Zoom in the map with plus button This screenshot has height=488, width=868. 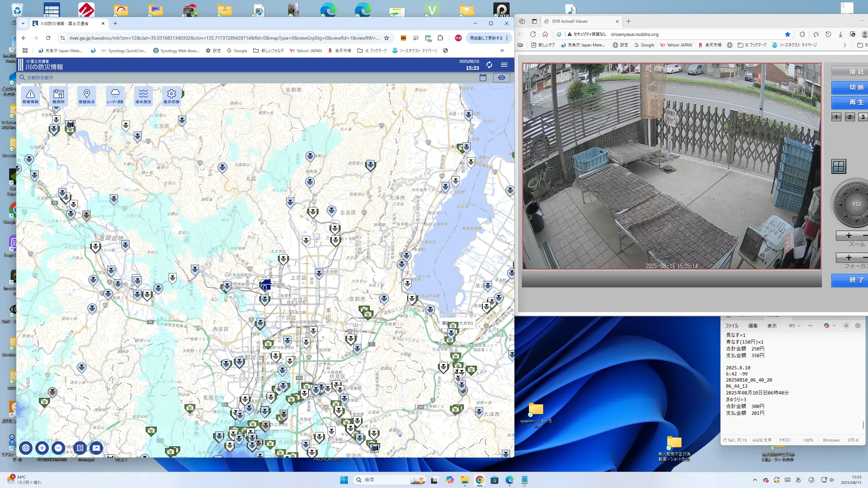[42, 448]
